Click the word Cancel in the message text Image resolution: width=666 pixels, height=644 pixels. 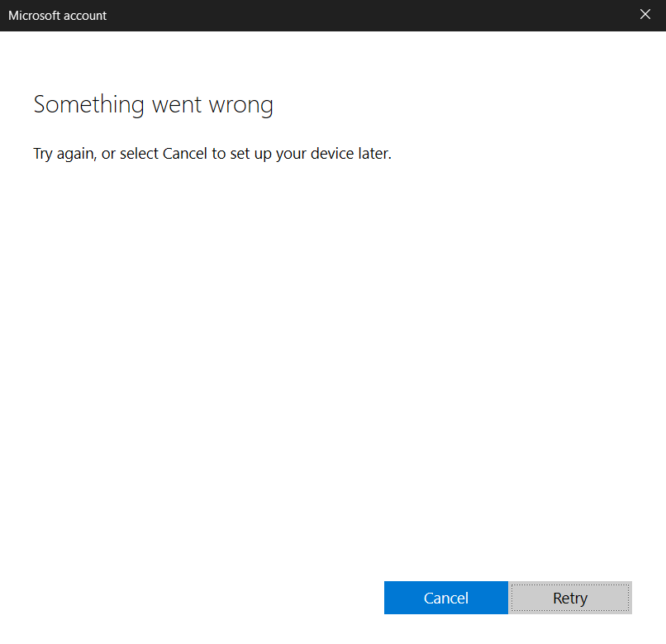[x=185, y=154]
